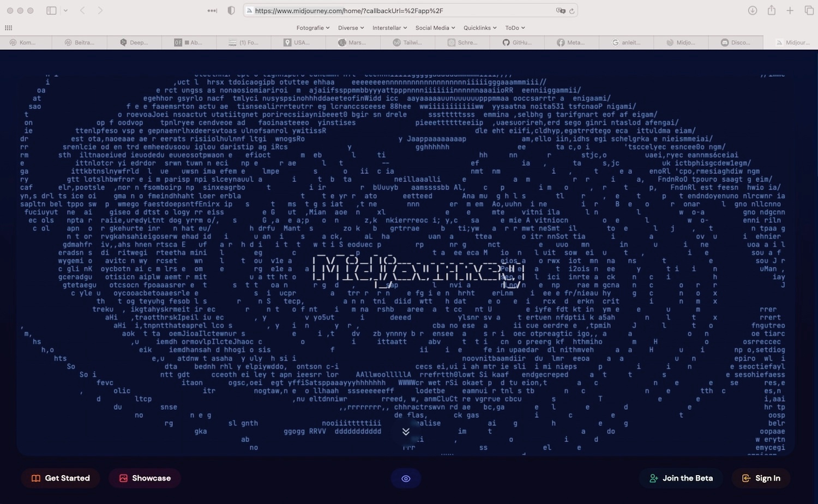Reload the Midjourney page
The image size is (818, 504).
tap(572, 11)
